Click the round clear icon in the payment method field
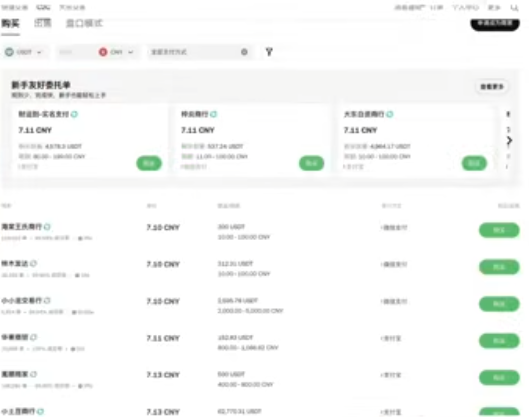Viewport: 529px width, 417px height. (x=244, y=52)
